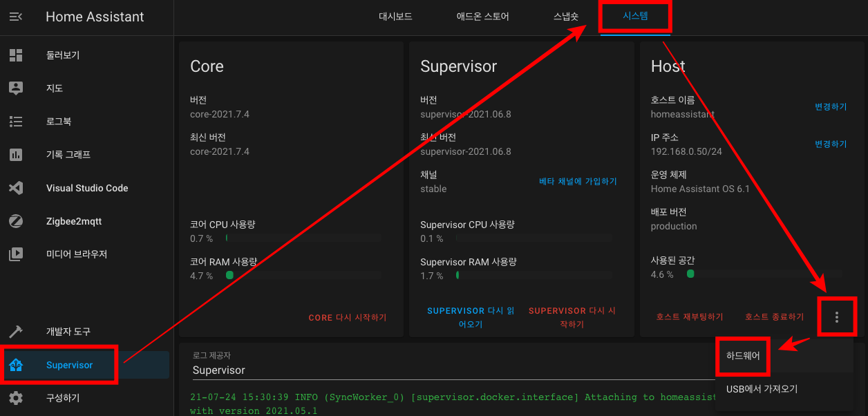Image resolution: width=868 pixels, height=416 pixels.
Task: Switch to the 애드온 스토어 tab
Action: click(482, 17)
